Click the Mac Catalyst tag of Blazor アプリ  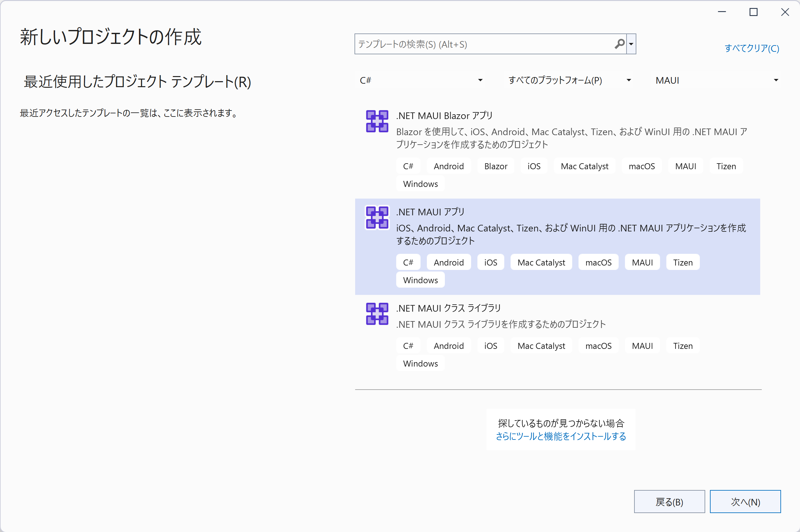coord(585,166)
